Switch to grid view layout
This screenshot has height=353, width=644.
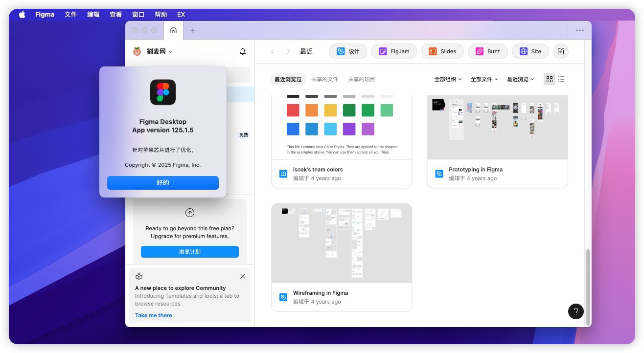coord(550,79)
